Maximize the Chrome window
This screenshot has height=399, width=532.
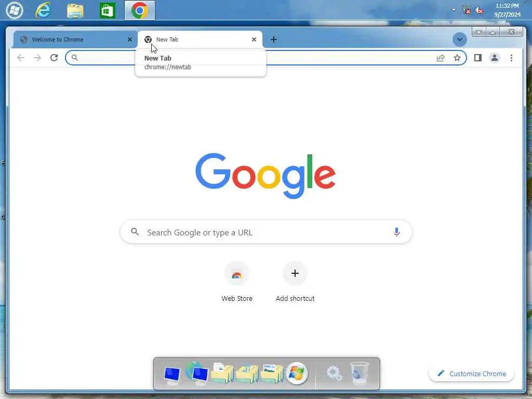pos(493,32)
